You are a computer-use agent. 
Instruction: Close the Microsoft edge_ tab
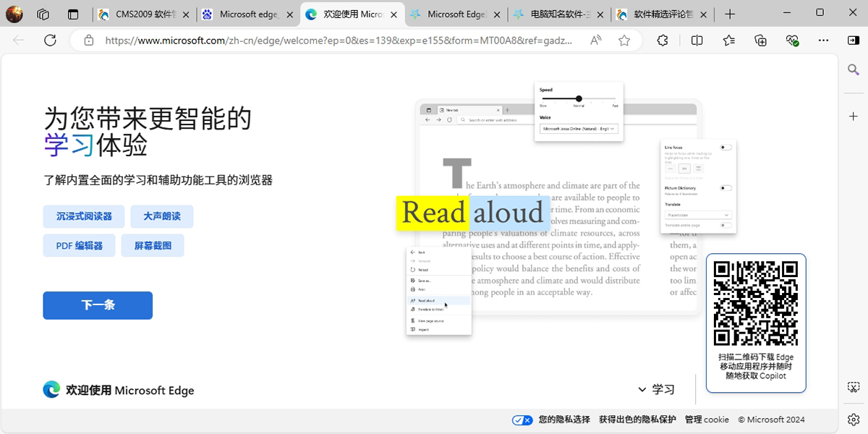(x=291, y=14)
